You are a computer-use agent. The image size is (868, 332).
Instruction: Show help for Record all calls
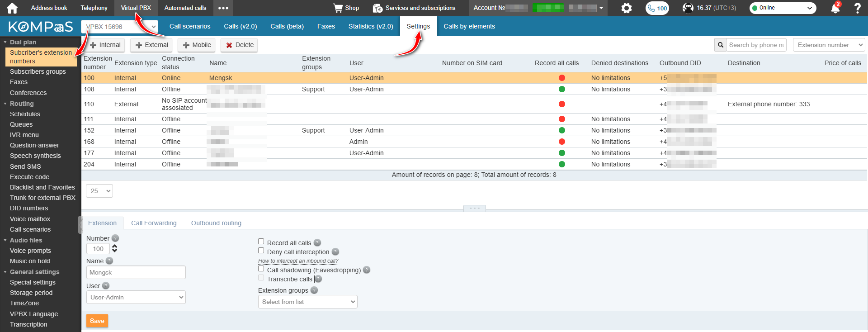tap(317, 243)
